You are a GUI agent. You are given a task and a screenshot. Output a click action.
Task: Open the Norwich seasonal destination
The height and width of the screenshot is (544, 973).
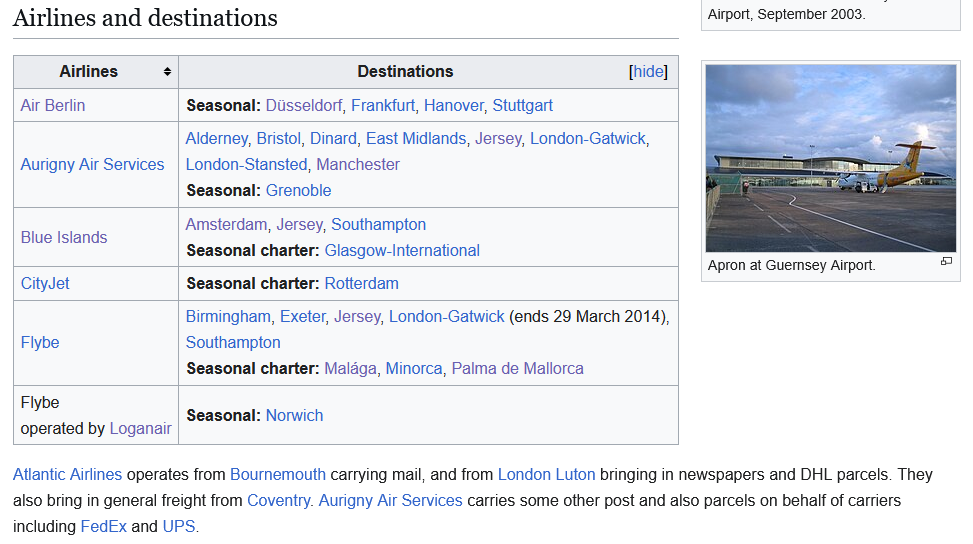point(294,415)
